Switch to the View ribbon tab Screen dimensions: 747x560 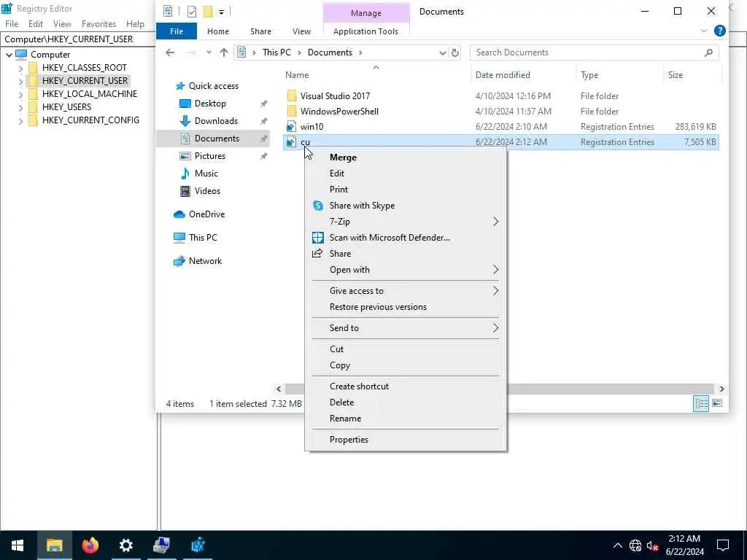tap(301, 31)
